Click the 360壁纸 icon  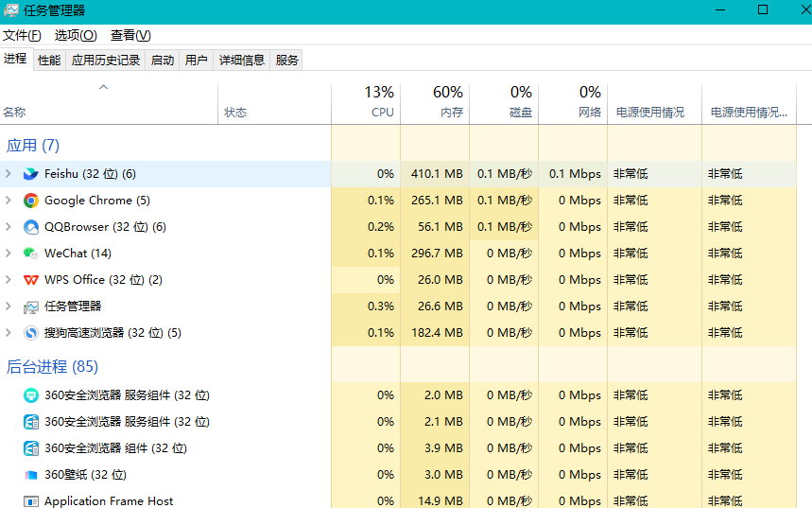coord(31,475)
